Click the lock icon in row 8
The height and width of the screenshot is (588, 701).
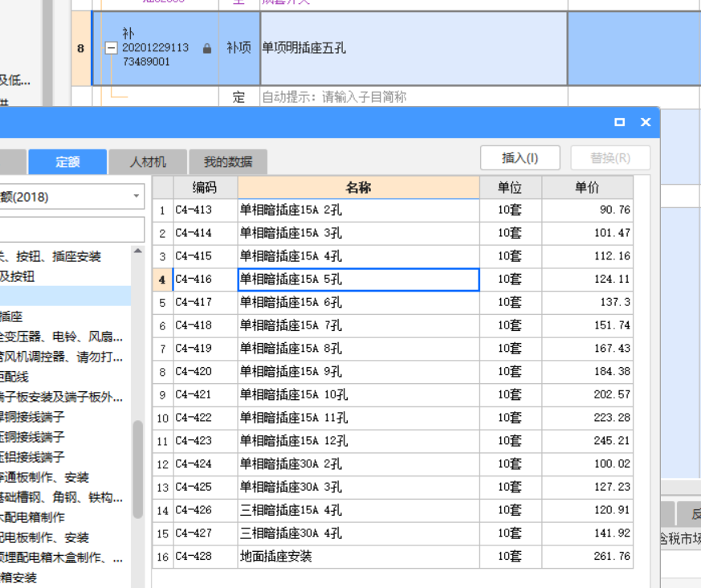click(207, 49)
